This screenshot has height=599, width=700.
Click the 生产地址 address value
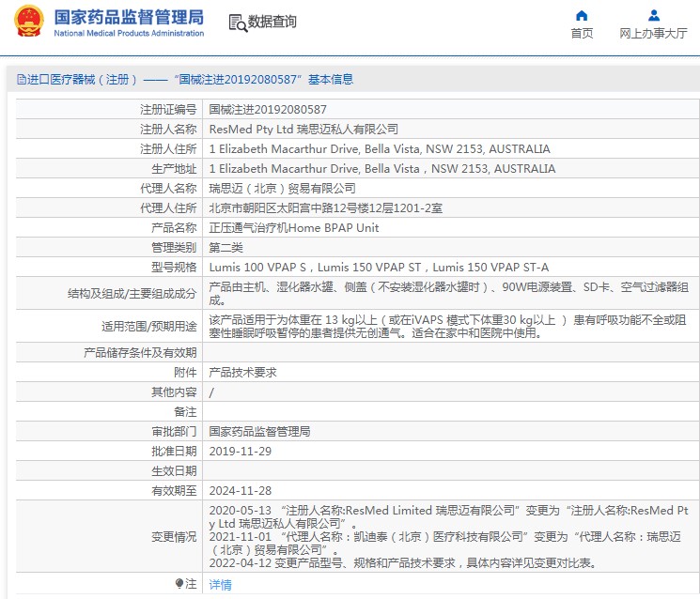382,169
